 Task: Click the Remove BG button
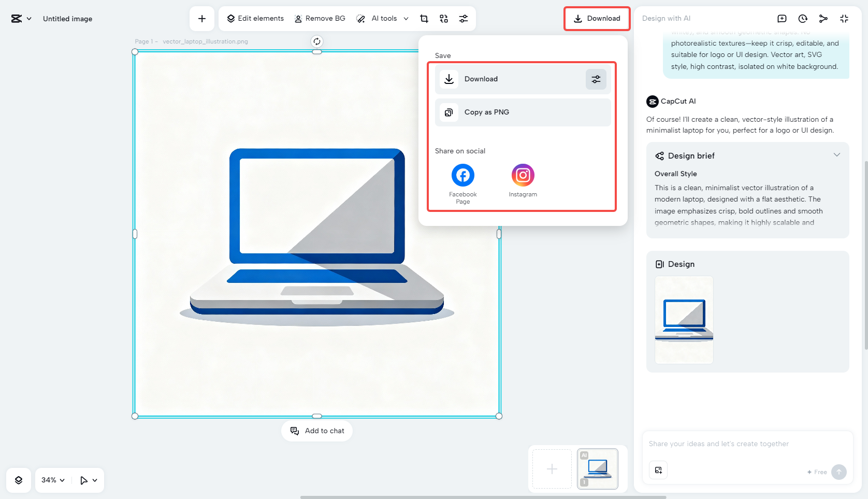click(320, 19)
